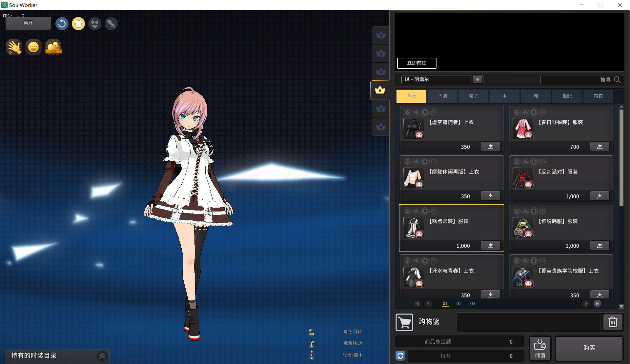Switch to the 帽子 tab
The image size is (630, 364).
[473, 96]
